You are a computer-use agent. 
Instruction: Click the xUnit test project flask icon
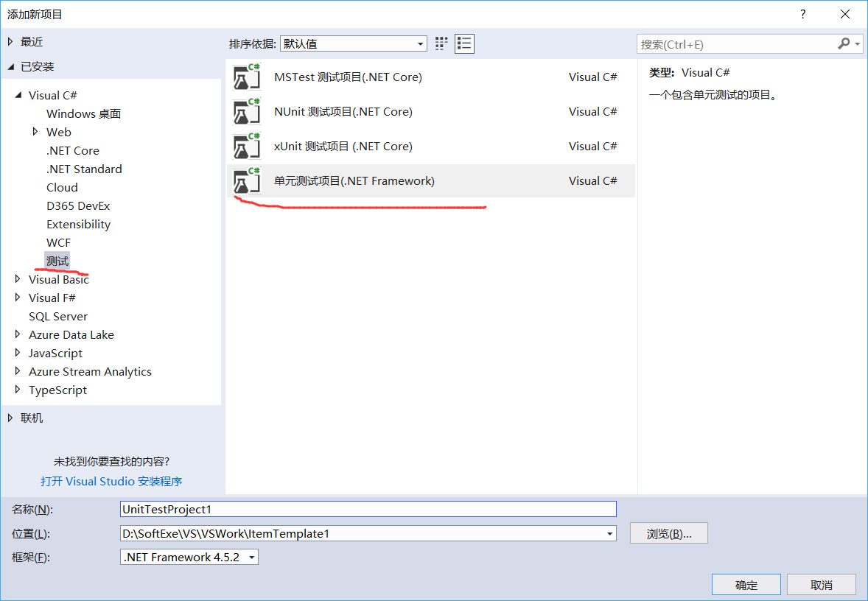[246, 146]
